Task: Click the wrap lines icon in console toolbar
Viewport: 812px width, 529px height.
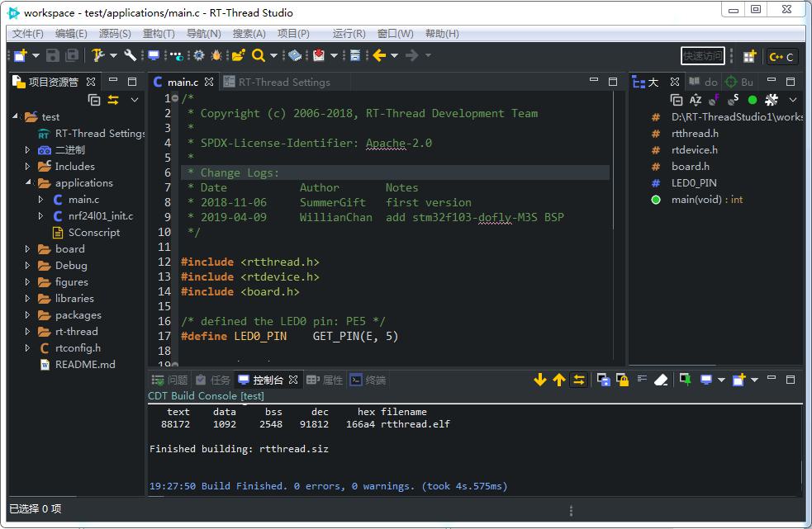Action: point(642,379)
